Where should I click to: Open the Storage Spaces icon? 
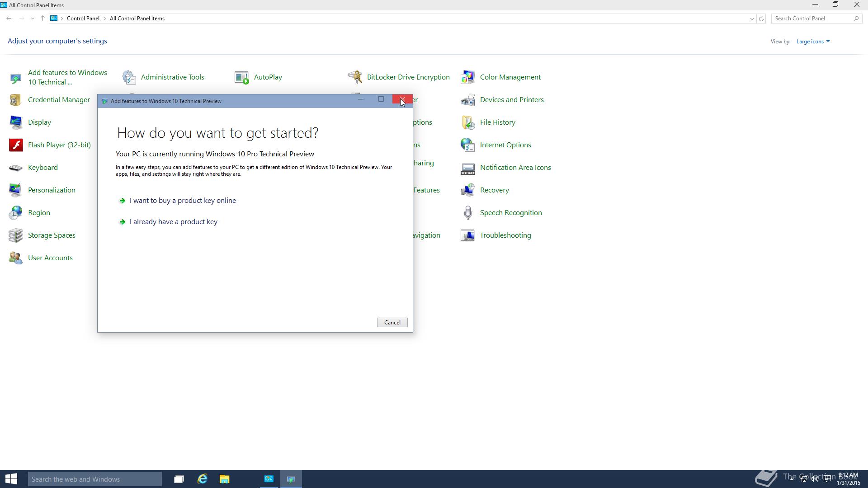16,235
